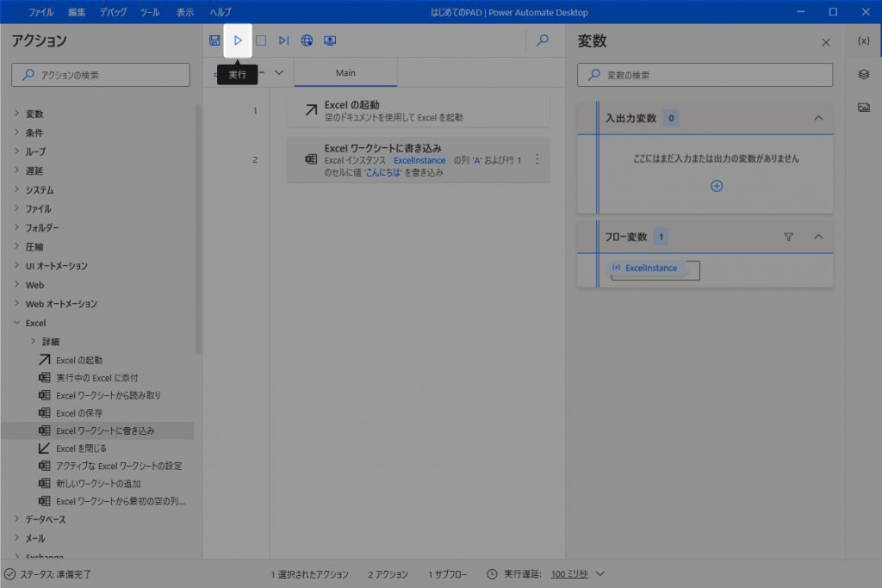
Task: Stop the flow using the square icon
Action: pyautogui.click(x=261, y=40)
